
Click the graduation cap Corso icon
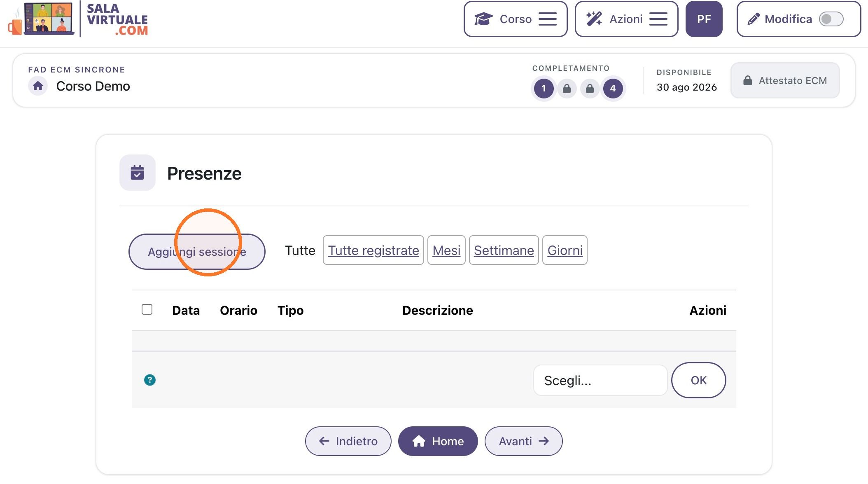483,19
